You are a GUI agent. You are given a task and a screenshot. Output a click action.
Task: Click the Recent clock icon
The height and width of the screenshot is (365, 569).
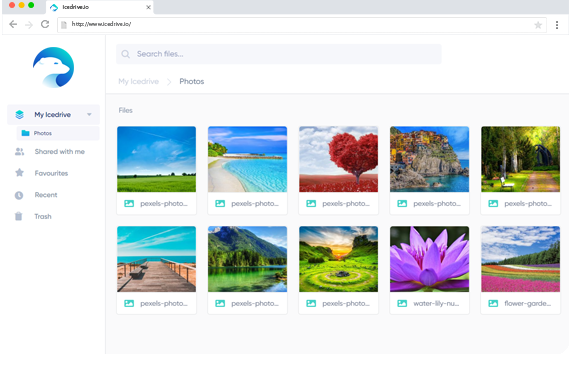19,195
